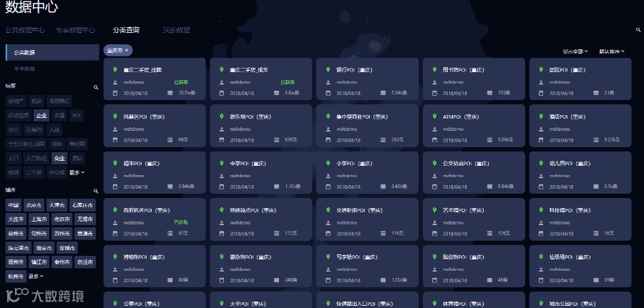Click calendar icon on 垃圾场POI card
The image size is (644, 308).
point(541,280)
